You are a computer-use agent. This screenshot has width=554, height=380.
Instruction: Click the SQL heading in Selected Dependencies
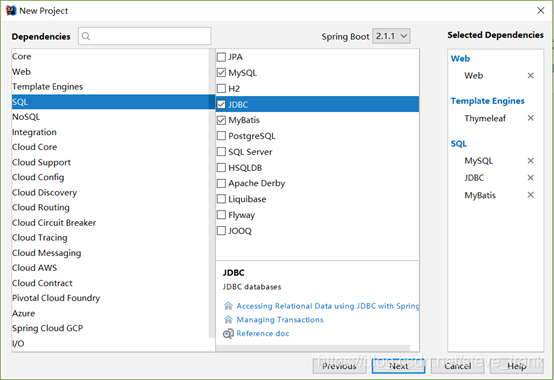tap(459, 144)
